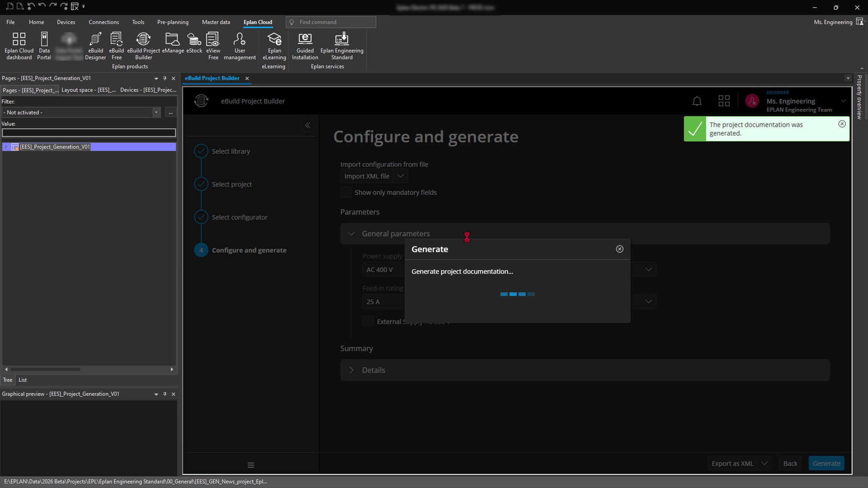Click the Back button

point(790,463)
